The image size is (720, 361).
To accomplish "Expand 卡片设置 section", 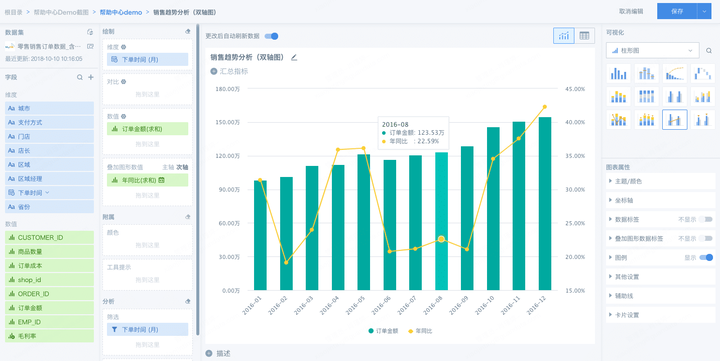I will point(660,315).
